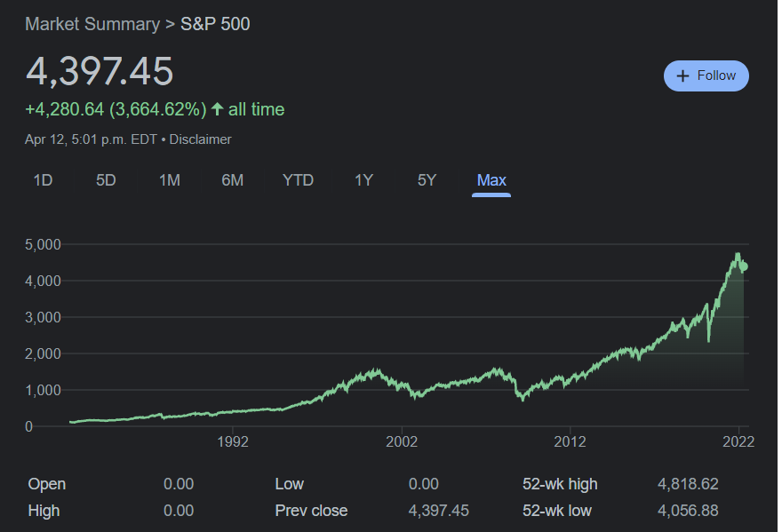
Task: Click the plus icon in the Follow button
Action: pos(682,75)
